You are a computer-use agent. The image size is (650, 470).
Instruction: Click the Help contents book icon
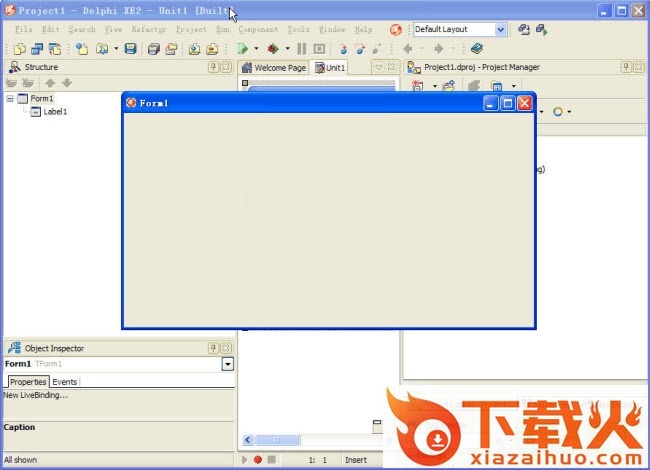tap(477, 49)
